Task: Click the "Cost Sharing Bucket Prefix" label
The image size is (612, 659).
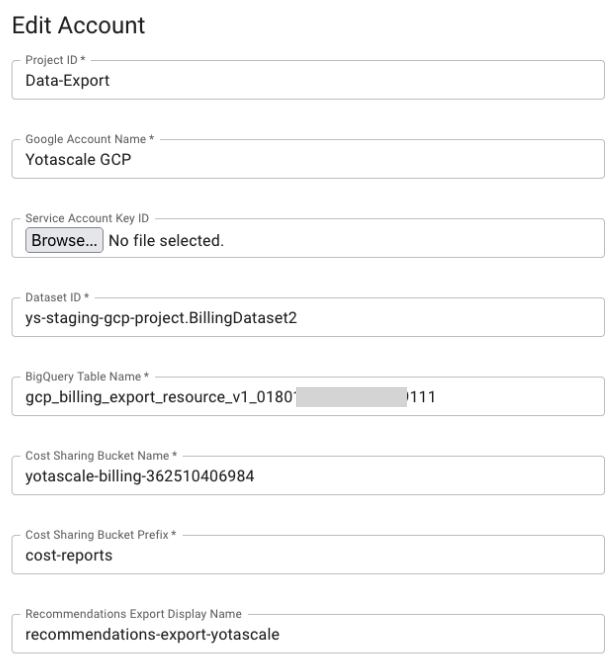Action: coord(100,534)
